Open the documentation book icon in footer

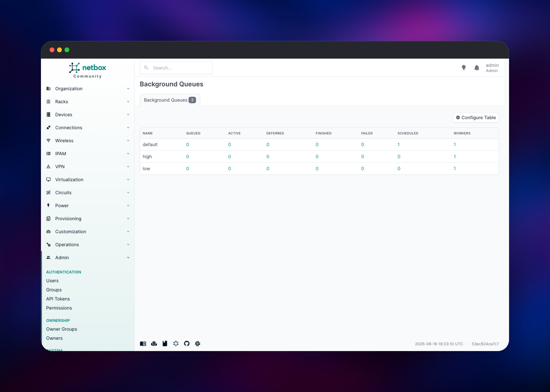143,344
